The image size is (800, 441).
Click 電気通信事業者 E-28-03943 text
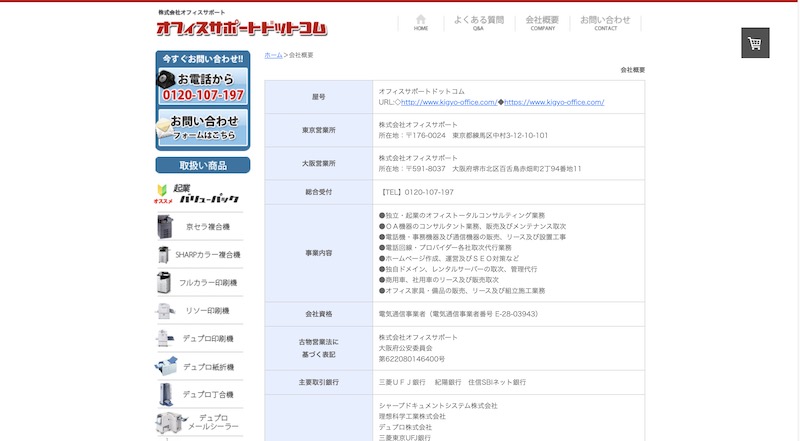coord(459,314)
